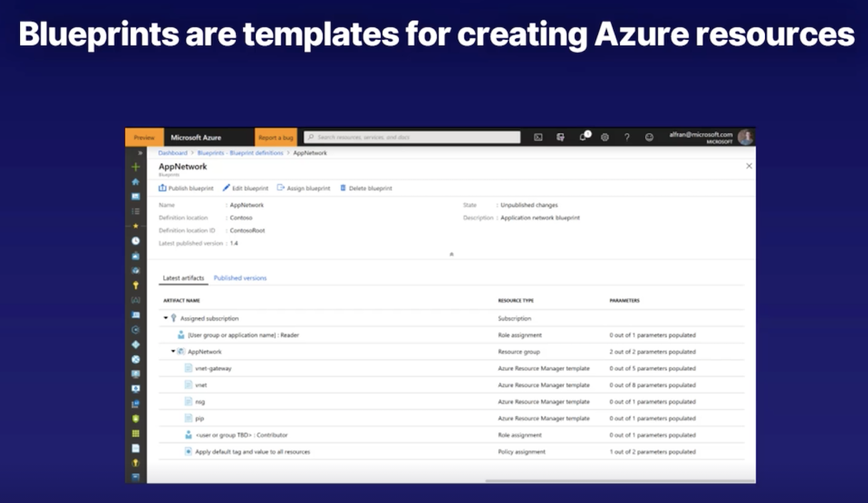Click Edit blueprint button

click(x=246, y=188)
